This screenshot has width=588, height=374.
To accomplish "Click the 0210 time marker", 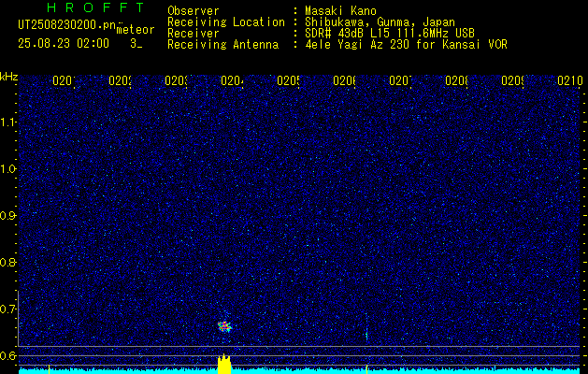I will (x=570, y=80).
